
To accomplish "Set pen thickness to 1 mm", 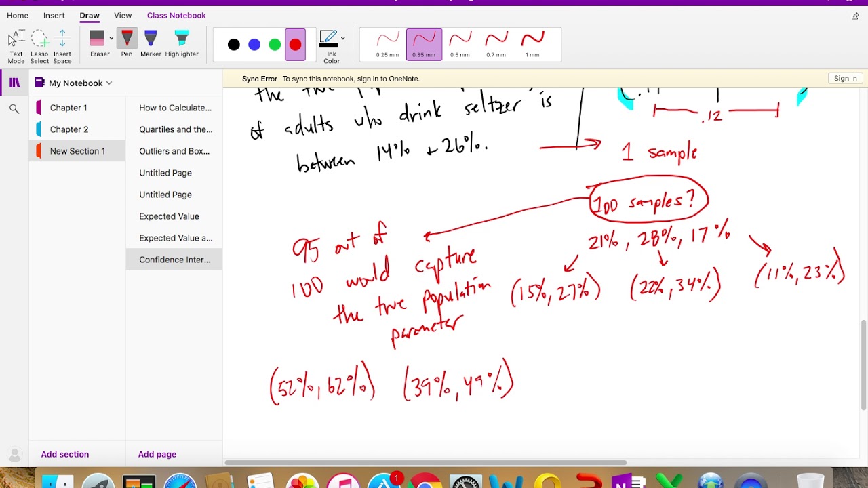I will (532, 45).
